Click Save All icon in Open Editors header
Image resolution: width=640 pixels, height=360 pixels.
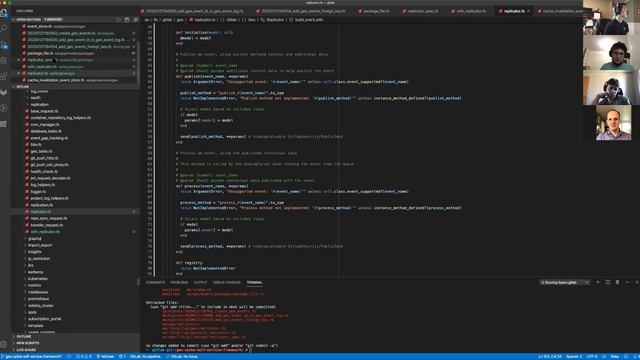[127, 20]
